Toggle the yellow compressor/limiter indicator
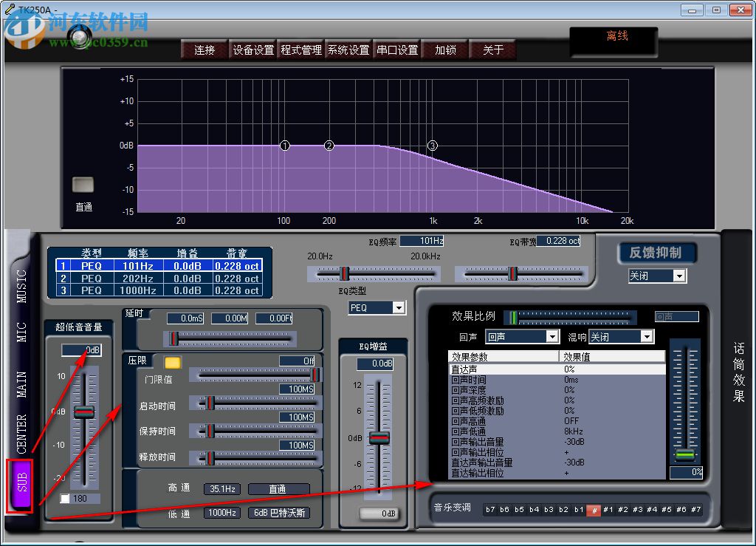756x546 pixels. pyautogui.click(x=172, y=362)
